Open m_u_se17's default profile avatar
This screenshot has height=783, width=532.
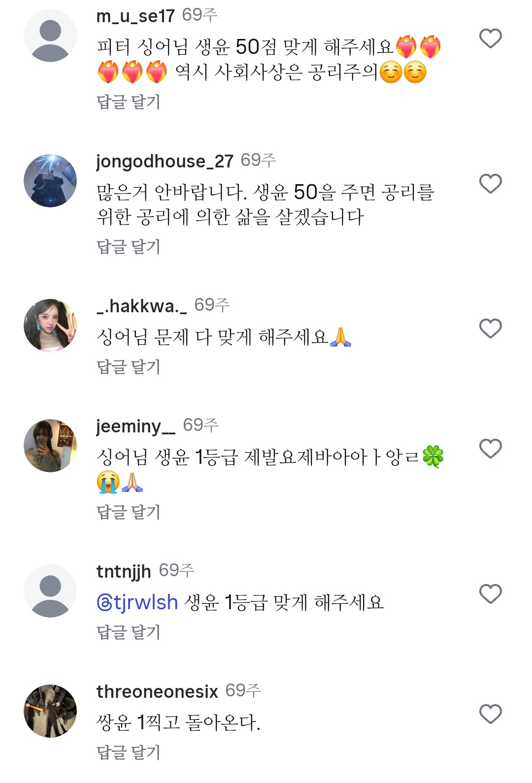click(x=50, y=35)
